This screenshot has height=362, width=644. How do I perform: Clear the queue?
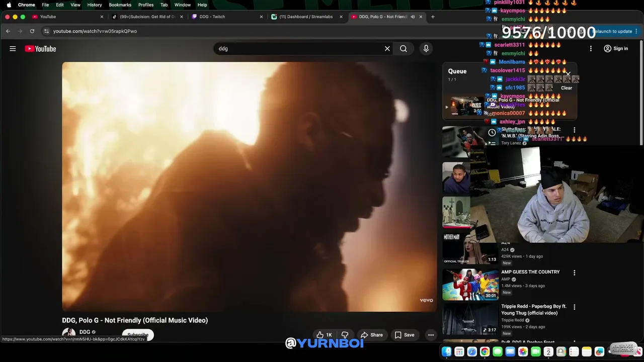(x=567, y=88)
